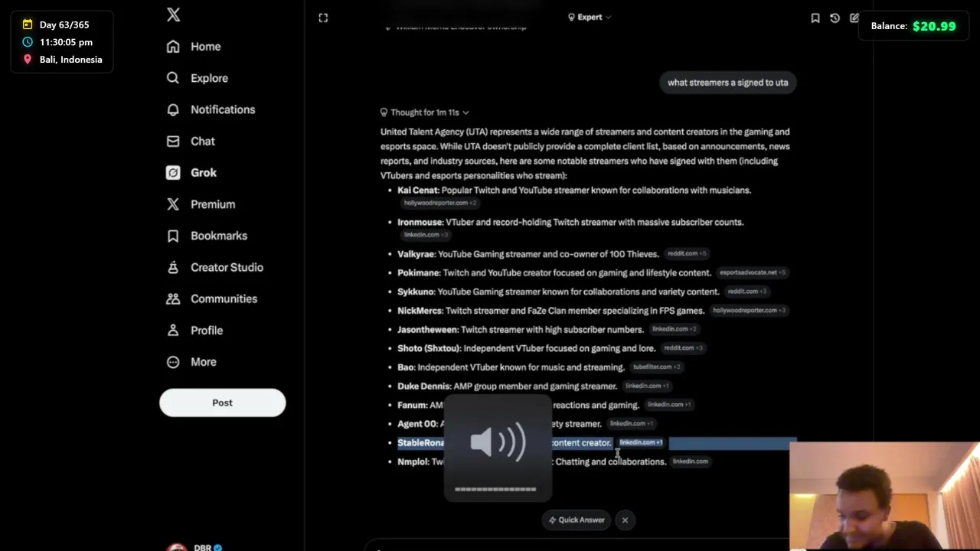Click the name 'Valkyrae'
Image resolution: width=980 pixels, height=551 pixels.
[416, 254]
